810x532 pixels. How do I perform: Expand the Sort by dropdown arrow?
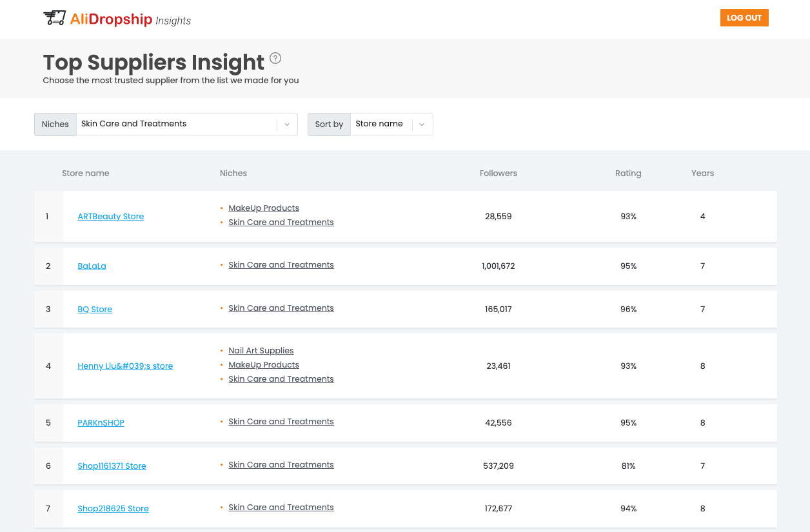422,124
